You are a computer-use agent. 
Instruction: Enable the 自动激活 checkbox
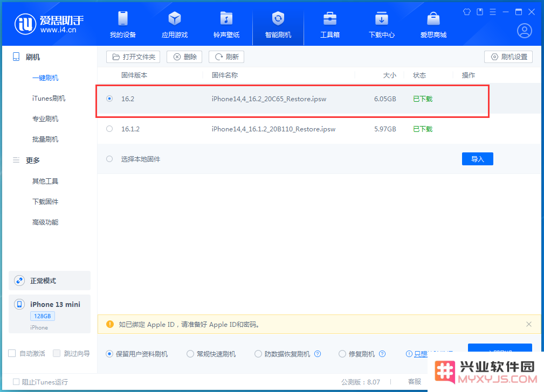(12, 353)
